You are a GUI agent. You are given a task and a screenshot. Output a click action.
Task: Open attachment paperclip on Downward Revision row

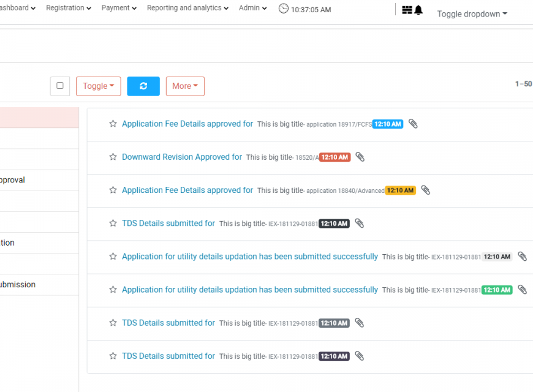click(x=360, y=157)
